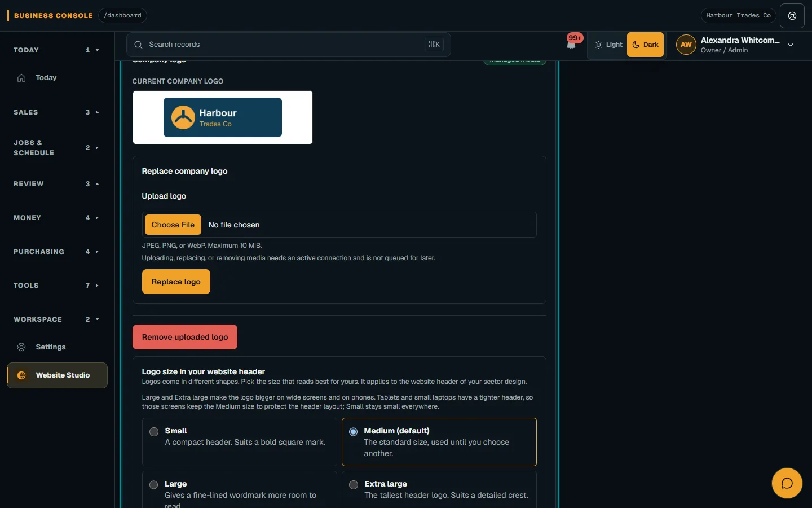812x508 pixels.
Task: Click the AW user avatar
Action: (x=686, y=45)
